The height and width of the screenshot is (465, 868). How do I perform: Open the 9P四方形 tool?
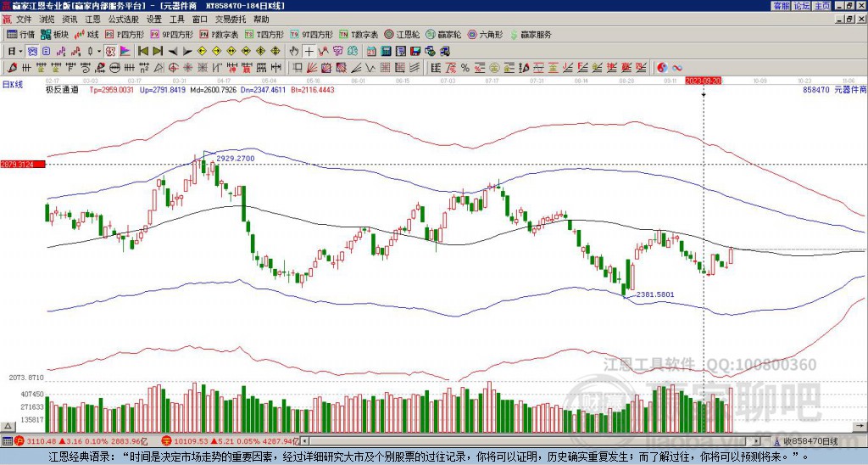tap(172, 34)
